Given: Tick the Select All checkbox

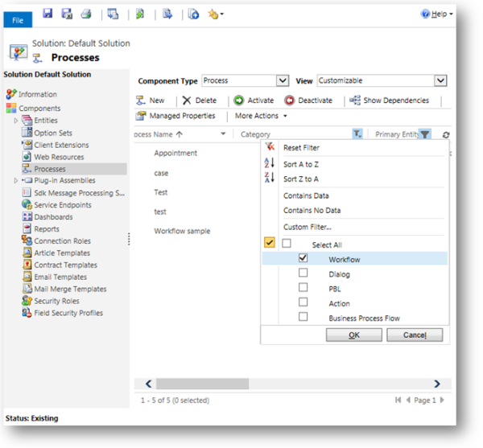Looking at the screenshot, I should [x=287, y=243].
